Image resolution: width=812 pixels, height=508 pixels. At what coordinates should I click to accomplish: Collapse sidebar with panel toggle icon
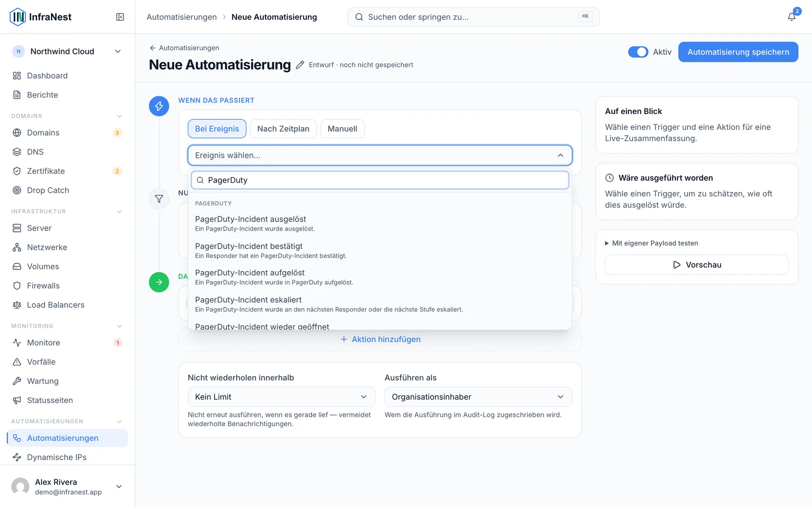[x=120, y=17]
